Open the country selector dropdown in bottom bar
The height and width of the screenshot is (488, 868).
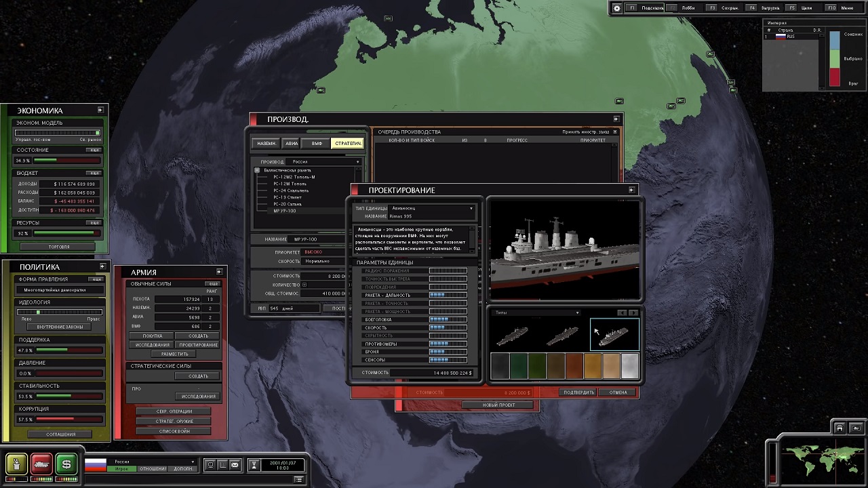click(x=154, y=462)
